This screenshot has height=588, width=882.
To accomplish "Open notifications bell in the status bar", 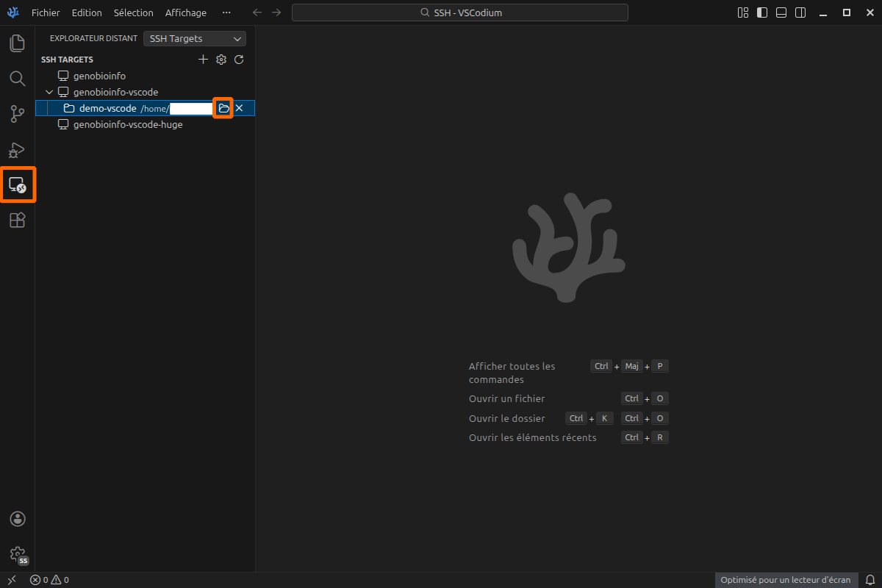I will pyautogui.click(x=870, y=580).
